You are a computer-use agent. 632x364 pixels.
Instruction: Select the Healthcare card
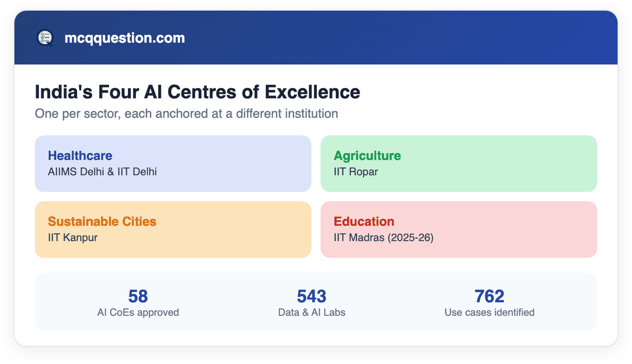173,164
